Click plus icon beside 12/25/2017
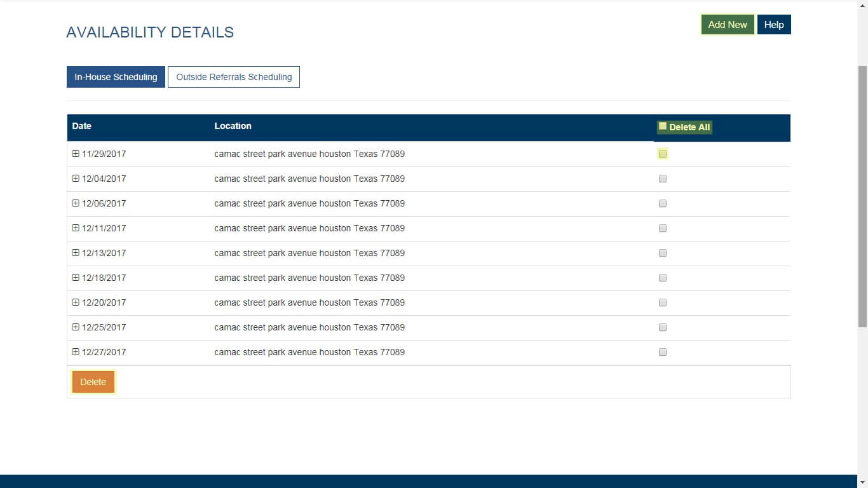This screenshot has width=868, height=488. 76,327
